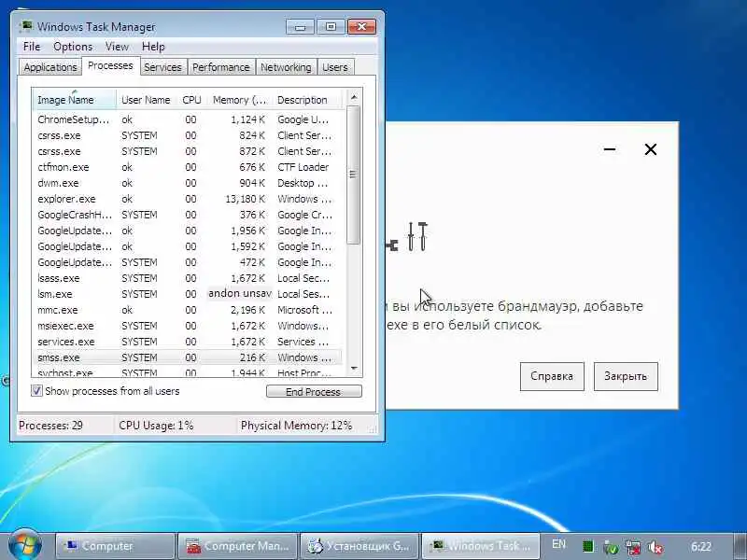747x560 pixels.
Task: Select the services.exe process
Action: [x=189, y=342]
